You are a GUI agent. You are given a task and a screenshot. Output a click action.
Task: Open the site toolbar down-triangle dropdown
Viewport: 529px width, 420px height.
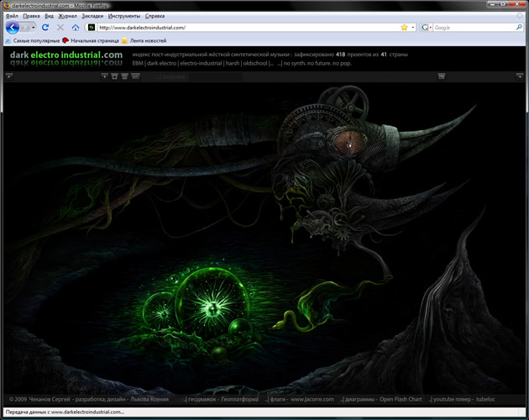(x=105, y=76)
